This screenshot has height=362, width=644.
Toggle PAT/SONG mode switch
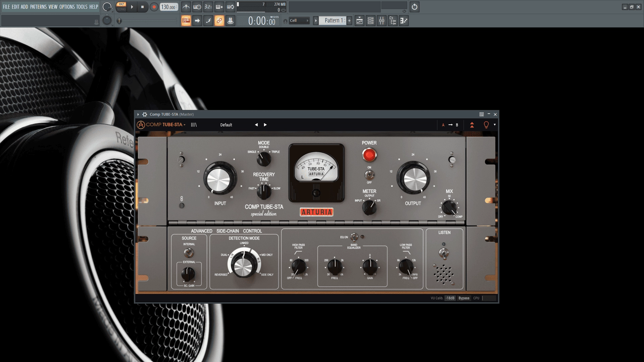point(121,7)
